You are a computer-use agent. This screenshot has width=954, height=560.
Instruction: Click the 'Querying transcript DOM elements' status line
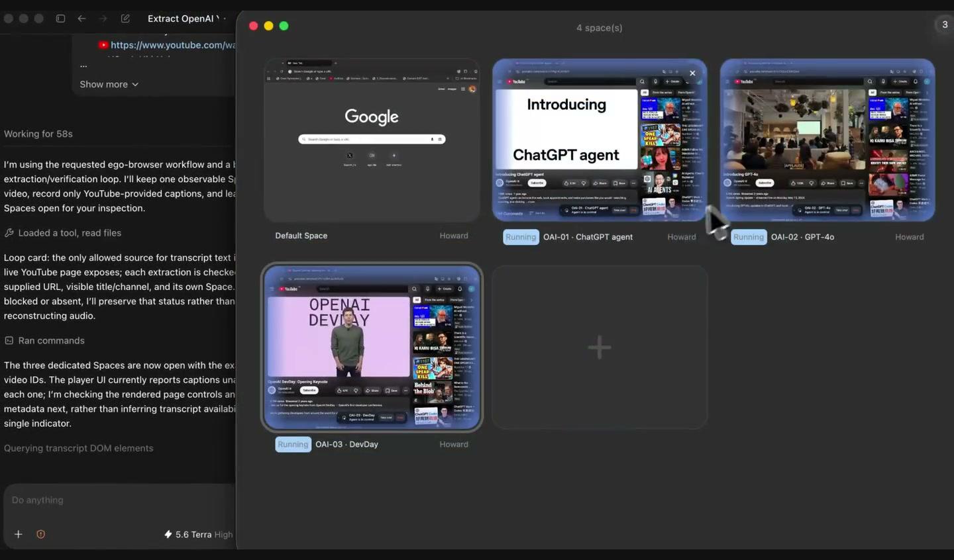coord(78,448)
